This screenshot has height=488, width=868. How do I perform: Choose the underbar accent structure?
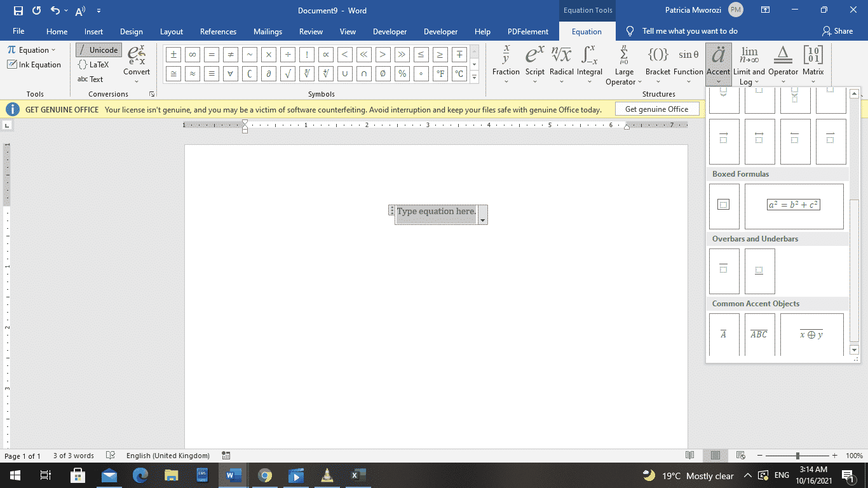(x=760, y=271)
